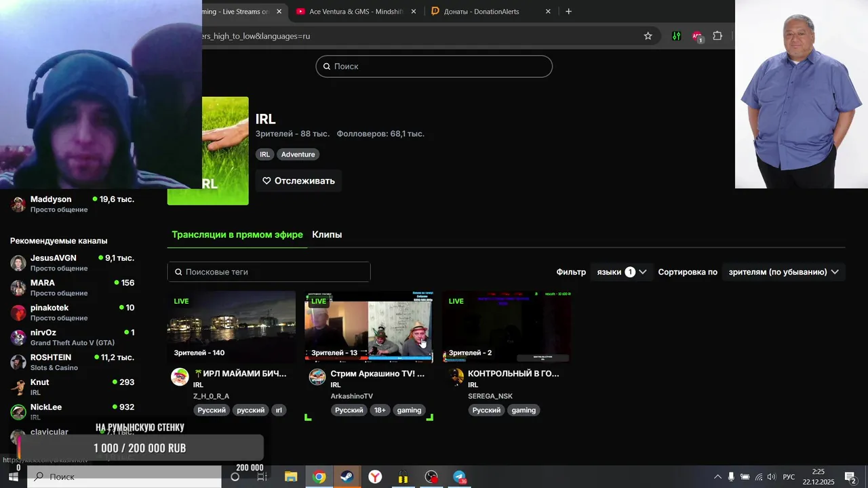The image size is (868, 488).
Task: Click gaming tag under SEREGA_NSK stream
Action: click(x=524, y=410)
